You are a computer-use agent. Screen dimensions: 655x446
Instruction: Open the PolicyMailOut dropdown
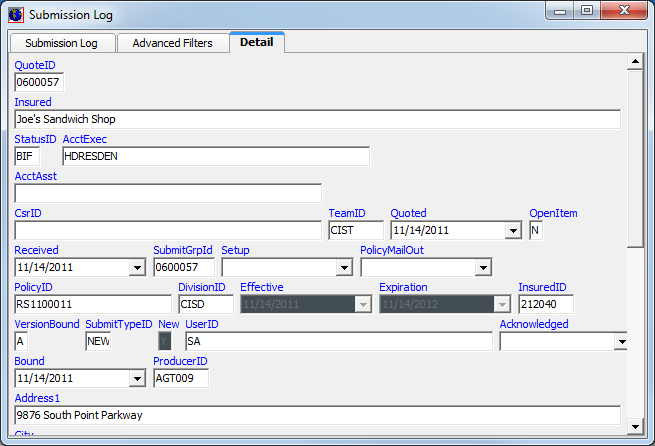pyautogui.click(x=483, y=267)
